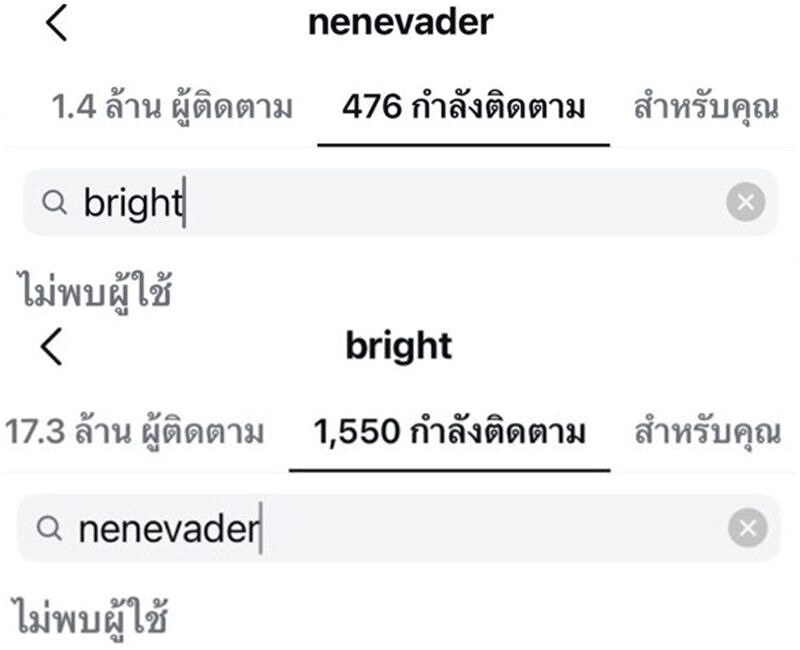Viewport: 800px width, 650px height.
Task: Open the 17.3 ล้าน ผู้ติดตาม tab
Action: [135, 433]
